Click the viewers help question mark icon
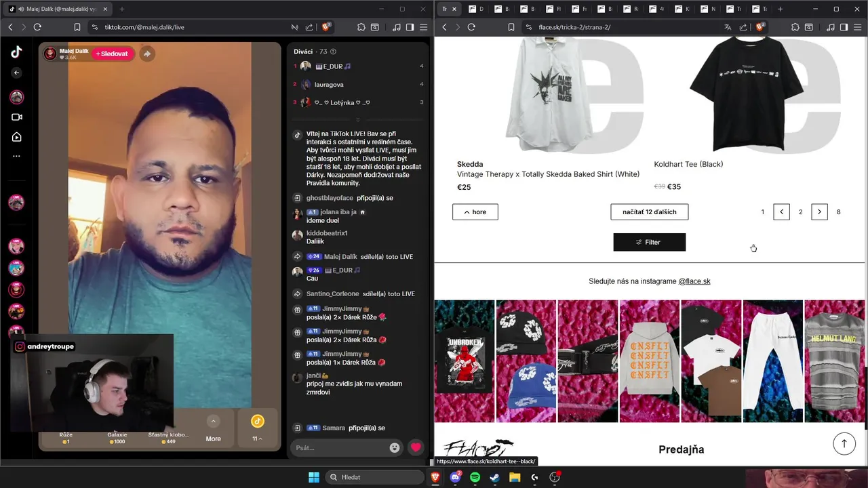868x488 pixels. (x=333, y=52)
